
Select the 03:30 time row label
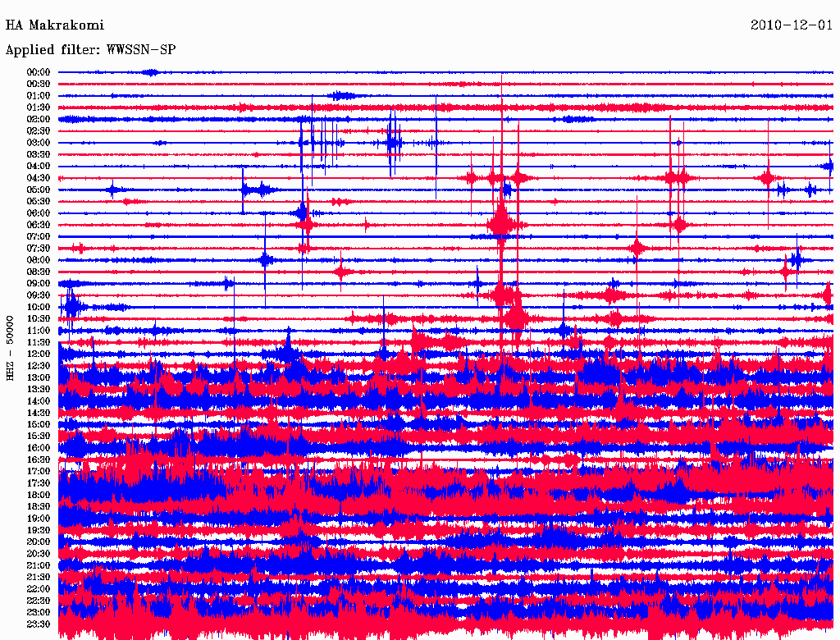coord(39,154)
